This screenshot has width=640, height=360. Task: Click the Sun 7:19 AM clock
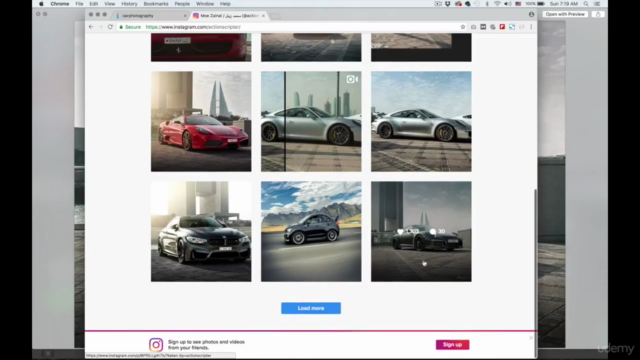pos(563,4)
